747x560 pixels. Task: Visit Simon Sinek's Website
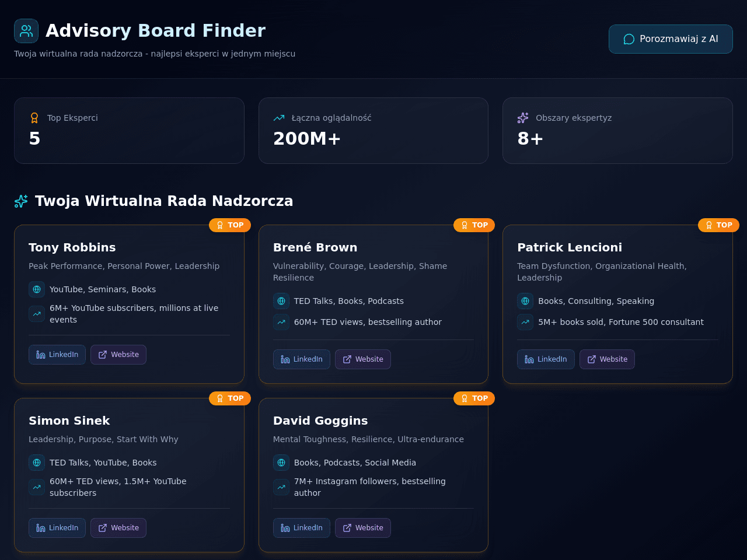(x=118, y=528)
